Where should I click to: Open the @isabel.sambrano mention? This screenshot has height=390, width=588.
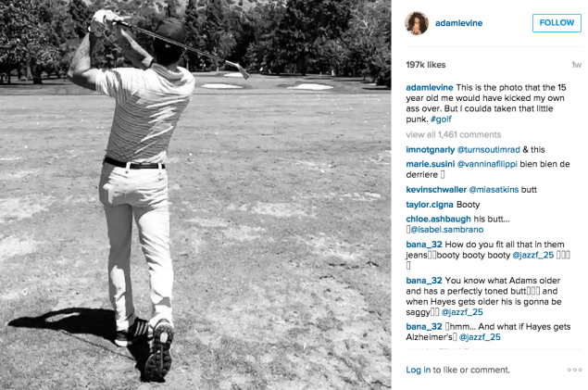pyautogui.click(x=446, y=230)
